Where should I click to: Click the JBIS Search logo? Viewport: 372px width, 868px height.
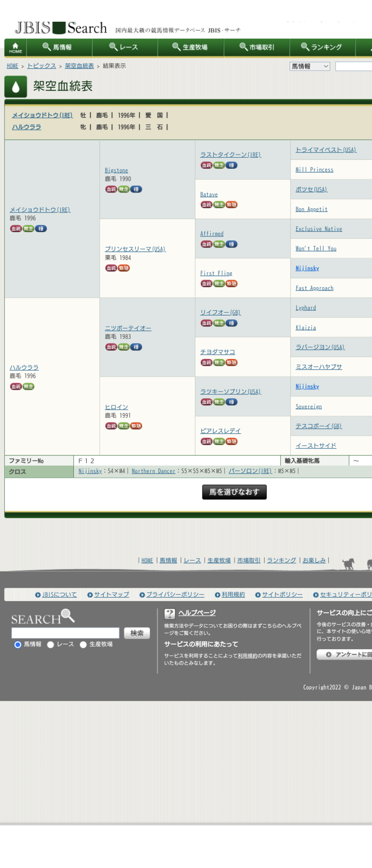(61, 28)
